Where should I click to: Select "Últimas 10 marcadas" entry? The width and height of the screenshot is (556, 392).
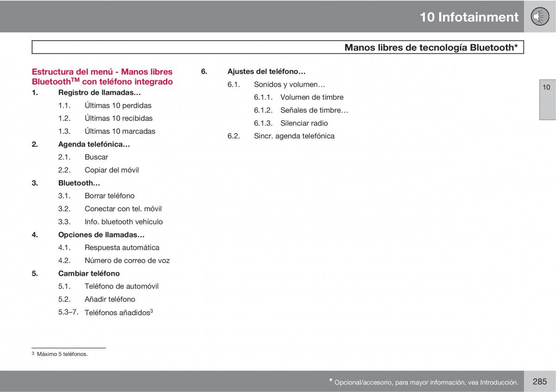[x=120, y=131]
